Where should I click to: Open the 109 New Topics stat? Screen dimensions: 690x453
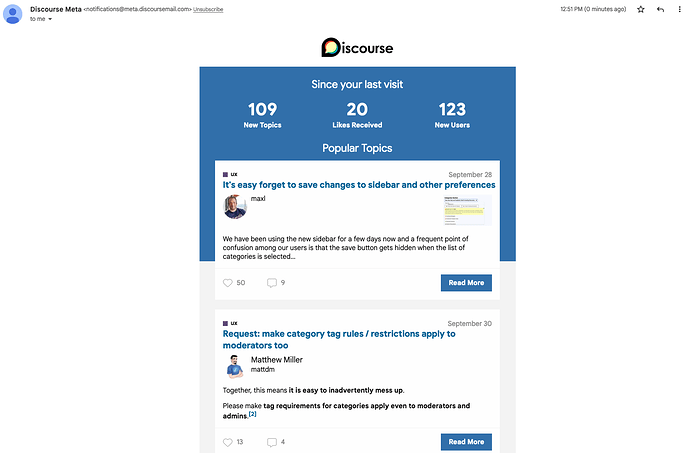pos(262,115)
